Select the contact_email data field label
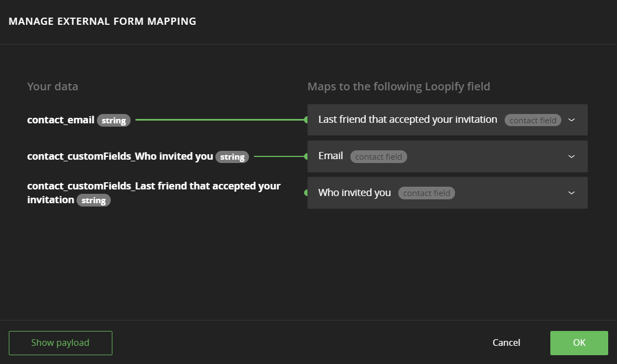This screenshot has width=617, height=364. pos(61,119)
